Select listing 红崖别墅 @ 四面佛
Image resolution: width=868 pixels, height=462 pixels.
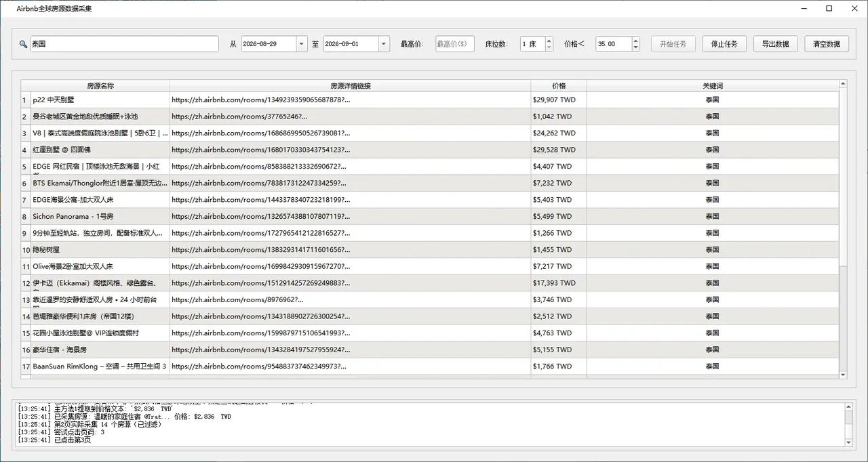[100, 150]
